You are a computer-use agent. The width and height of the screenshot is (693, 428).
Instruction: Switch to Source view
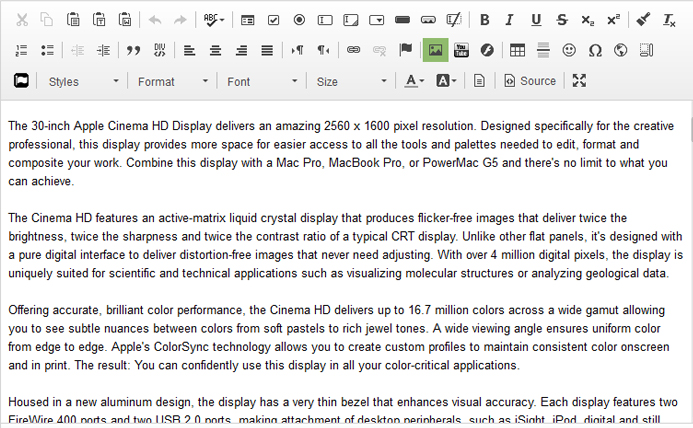point(530,81)
